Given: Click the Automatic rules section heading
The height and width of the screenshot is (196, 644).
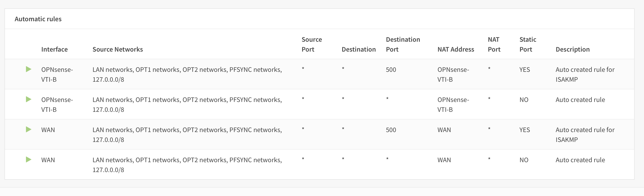Looking at the screenshot, I should point(38,19).
